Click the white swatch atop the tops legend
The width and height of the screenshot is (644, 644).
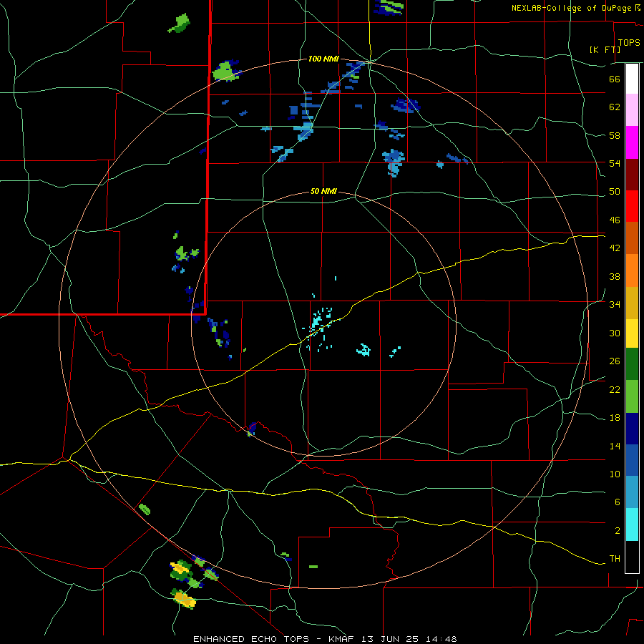pyautogui.click(x=632, y=79)
